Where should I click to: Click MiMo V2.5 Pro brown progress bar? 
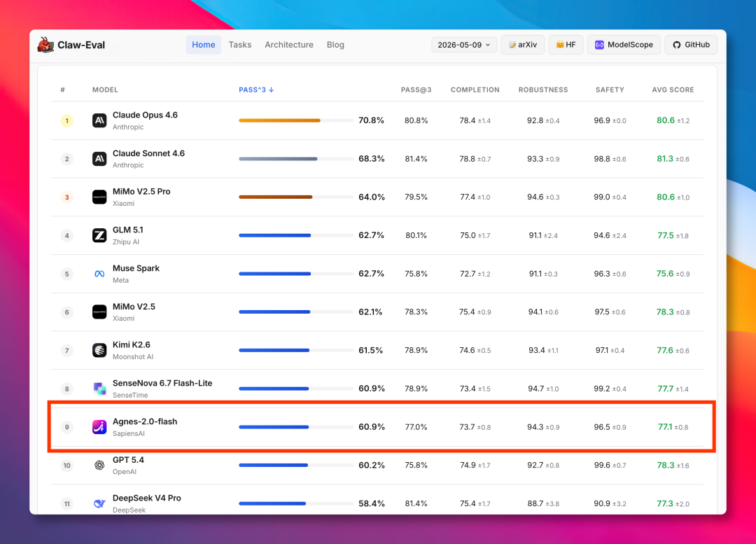[276, 197]
